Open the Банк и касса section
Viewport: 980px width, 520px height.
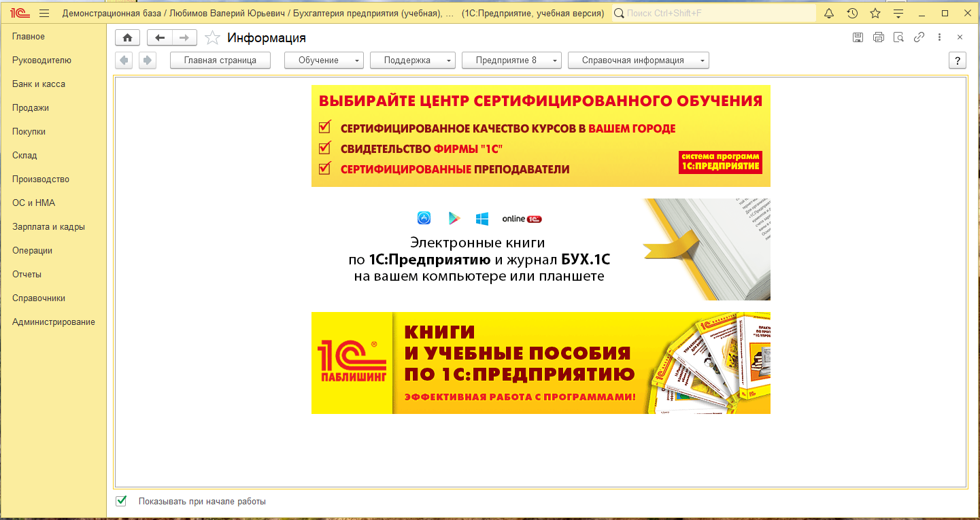pyautogui.click(x=39, y=84)
